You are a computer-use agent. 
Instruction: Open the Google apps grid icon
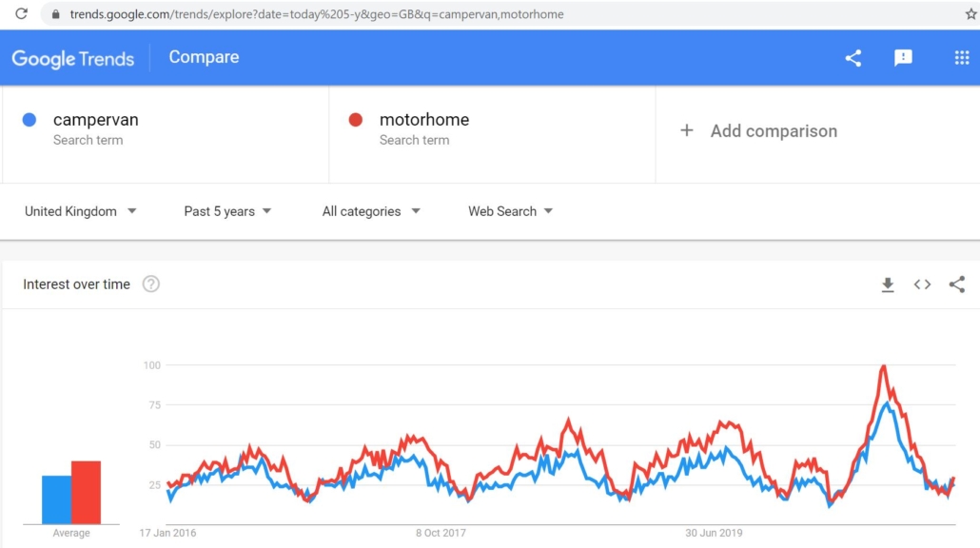(x=961, y=57)
